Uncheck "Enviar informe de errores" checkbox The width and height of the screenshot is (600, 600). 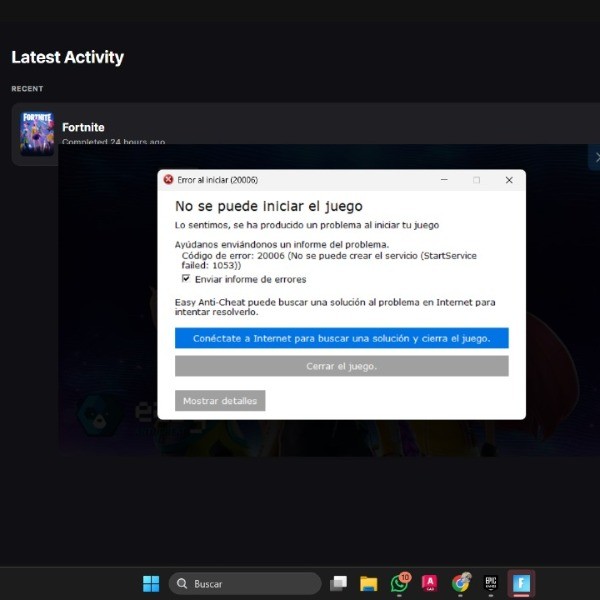(x=186, y=279)
